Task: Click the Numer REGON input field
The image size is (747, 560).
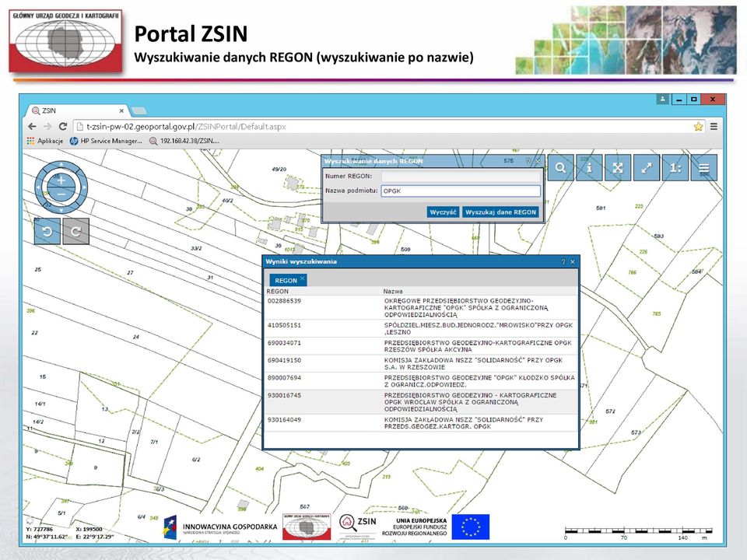Action: coord(461,177)
